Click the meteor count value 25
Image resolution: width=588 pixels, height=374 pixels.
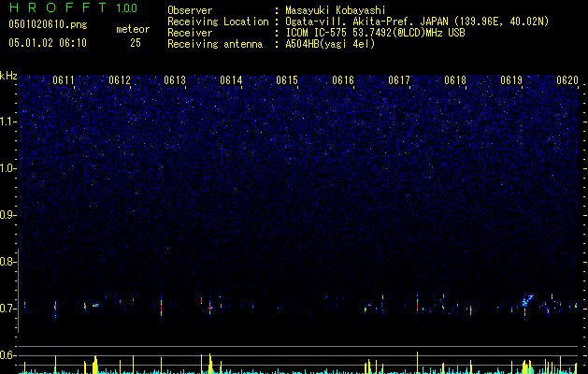(136, 43)
